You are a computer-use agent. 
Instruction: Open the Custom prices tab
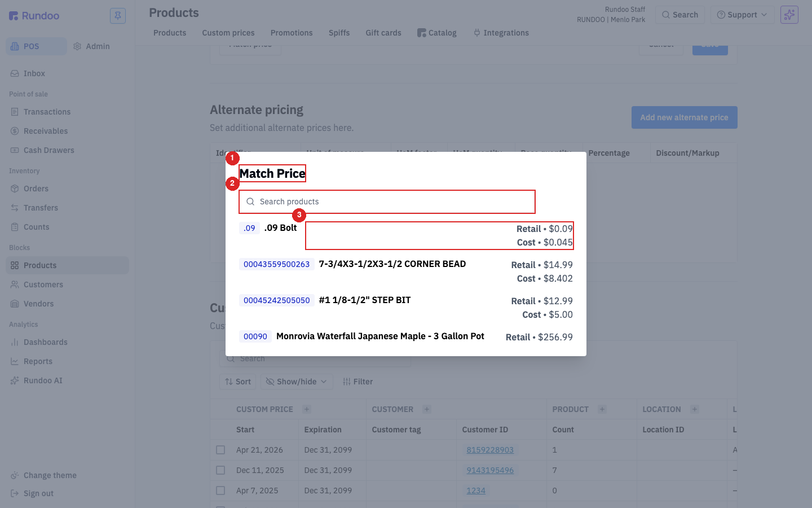coord(228,33)
